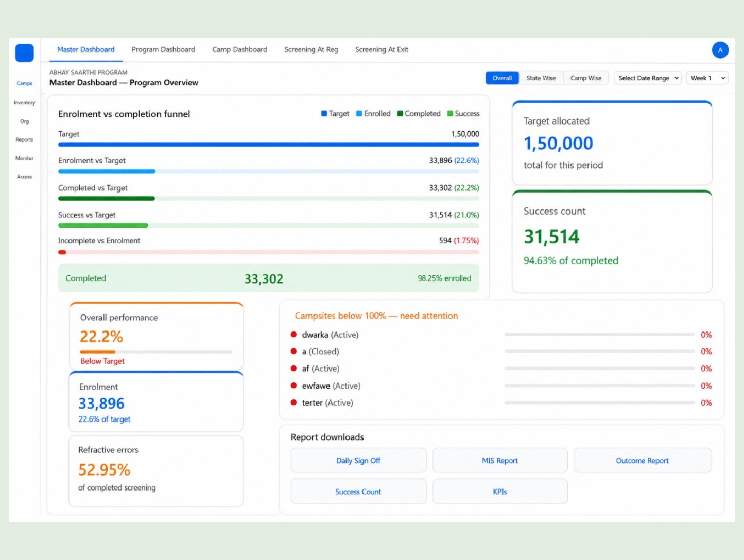Viewport: 744px width, 560px height.
Task: Open the Camp Dashboard tab
Action: pyautogui.click(x=239, y=50)
